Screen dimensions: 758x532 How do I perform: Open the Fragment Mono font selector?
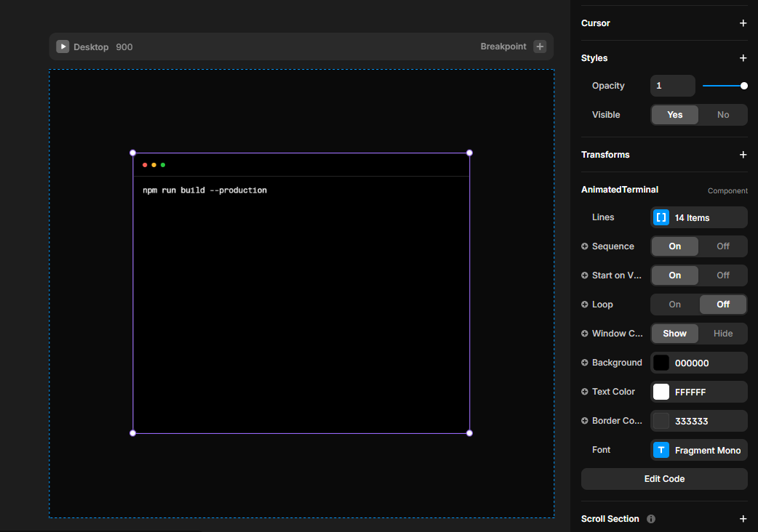(707, 450)
